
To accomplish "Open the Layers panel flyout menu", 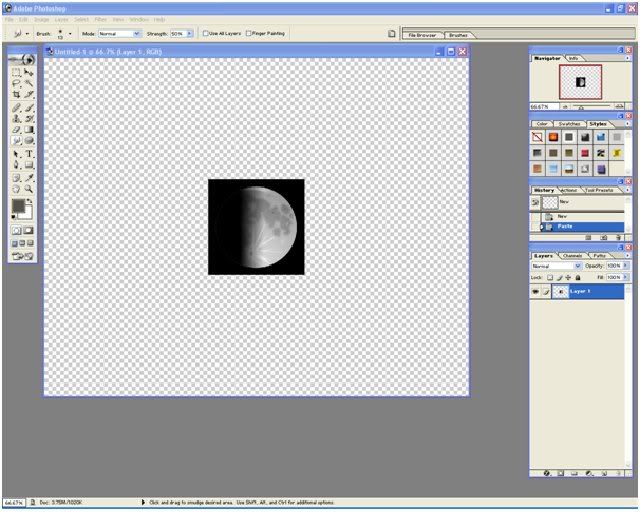I will coord(628,256).
